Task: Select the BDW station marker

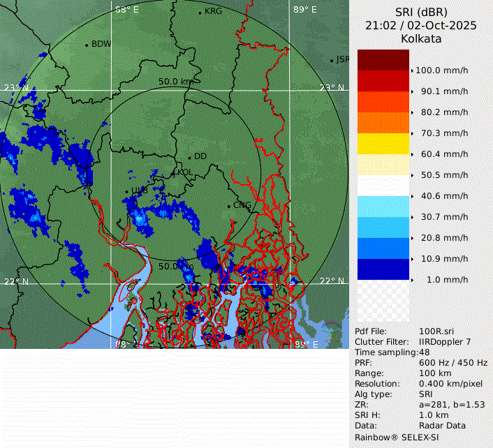Action: 87,45
